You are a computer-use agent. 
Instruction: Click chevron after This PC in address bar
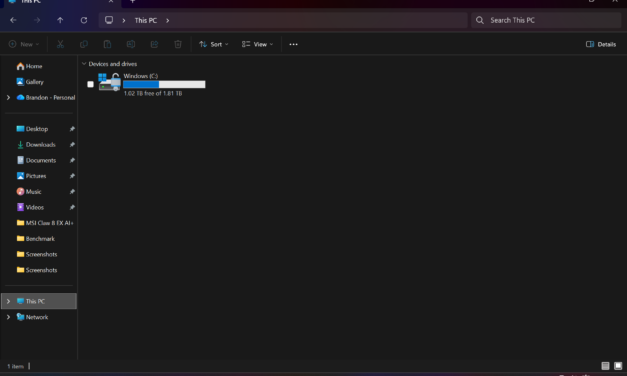point(168,20)
